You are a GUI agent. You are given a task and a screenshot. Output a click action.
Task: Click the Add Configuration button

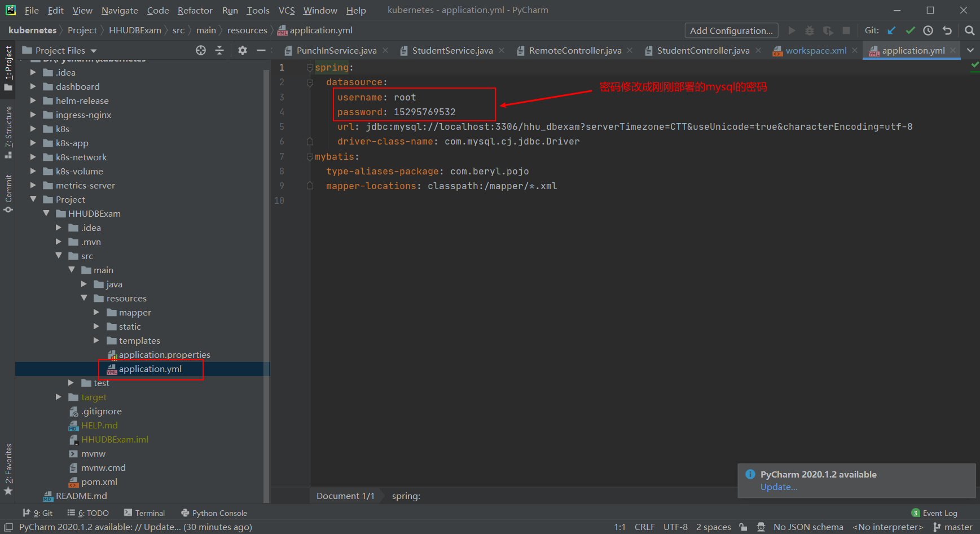click(x=731, y=30)
